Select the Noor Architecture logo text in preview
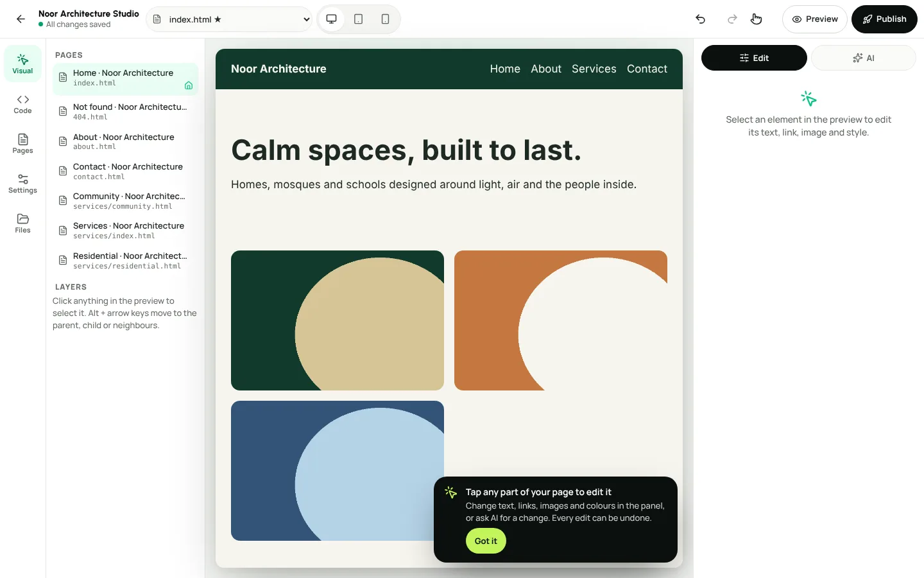 click(x=278, y=69)
